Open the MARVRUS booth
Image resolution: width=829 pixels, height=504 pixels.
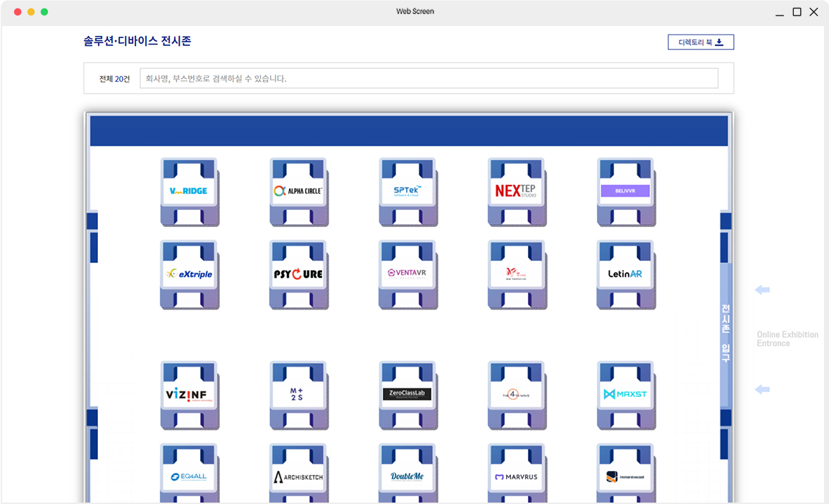[x=516, y=477]
